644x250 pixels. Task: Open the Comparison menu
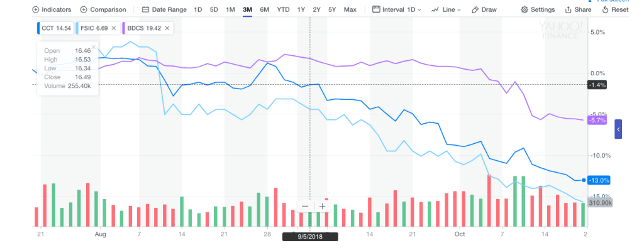[x=103, y=9]
